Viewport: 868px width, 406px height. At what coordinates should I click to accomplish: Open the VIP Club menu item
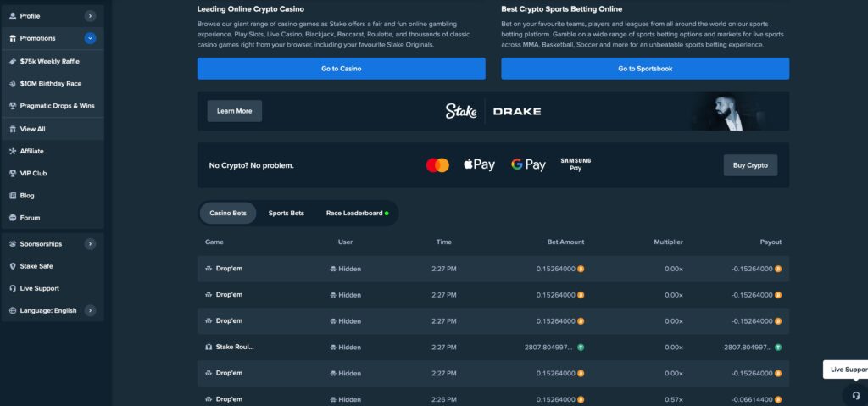pos(53,174)
